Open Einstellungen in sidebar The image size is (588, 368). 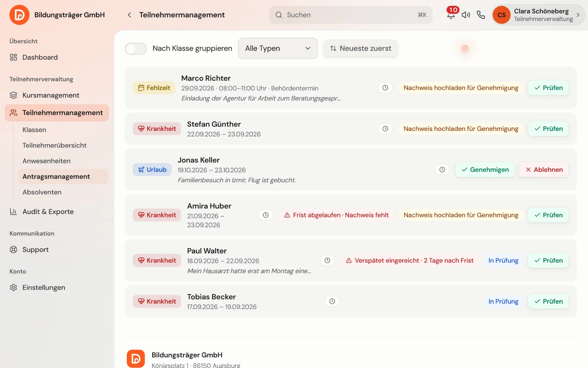coord(57,288)
